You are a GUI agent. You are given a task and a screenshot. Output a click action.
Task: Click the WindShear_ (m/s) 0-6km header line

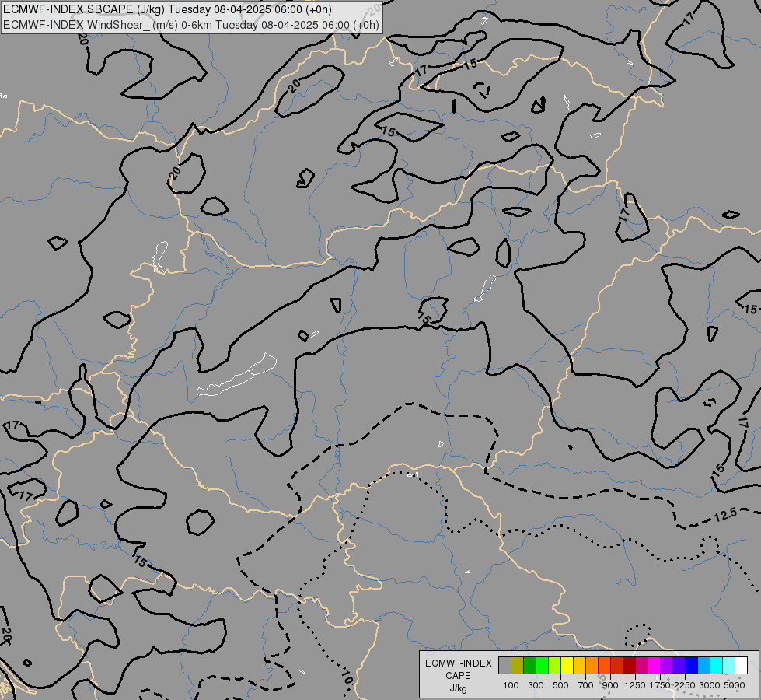[190, 25]
